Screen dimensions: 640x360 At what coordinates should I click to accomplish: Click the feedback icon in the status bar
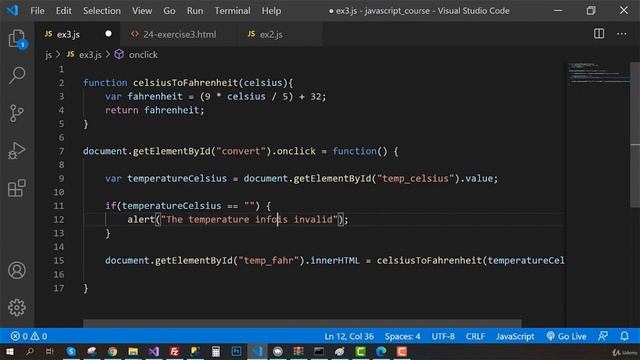(x=603, y=336)
